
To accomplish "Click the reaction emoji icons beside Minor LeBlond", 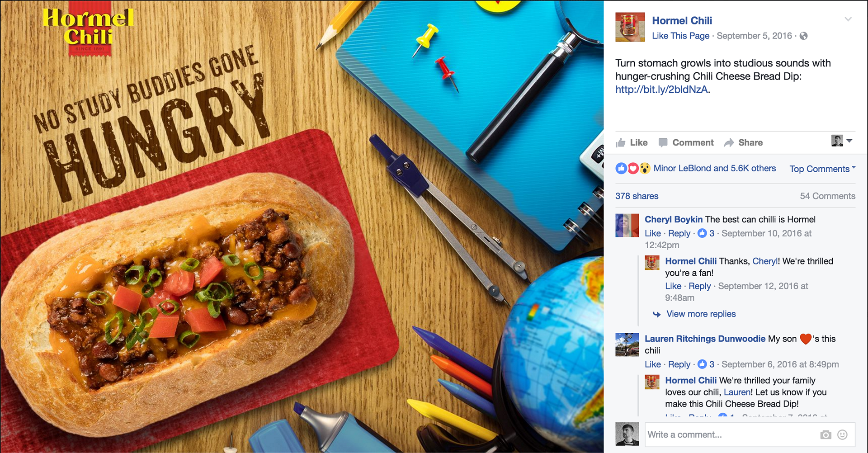I will pyautogui.click(x=633, y=169).
